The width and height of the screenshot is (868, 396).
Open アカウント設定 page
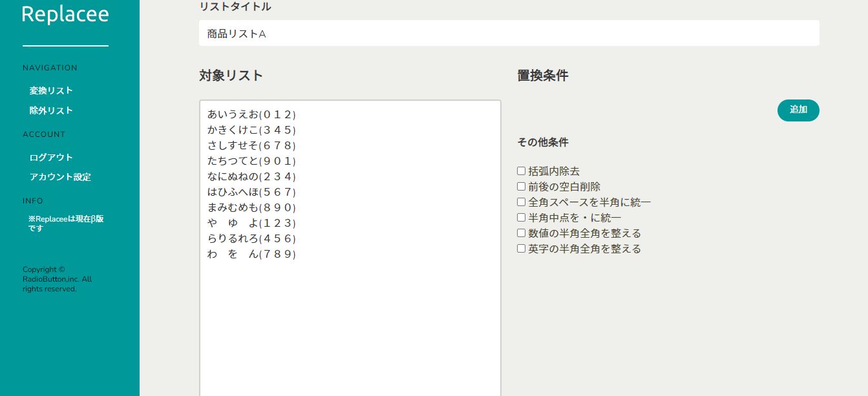(60, 177)
